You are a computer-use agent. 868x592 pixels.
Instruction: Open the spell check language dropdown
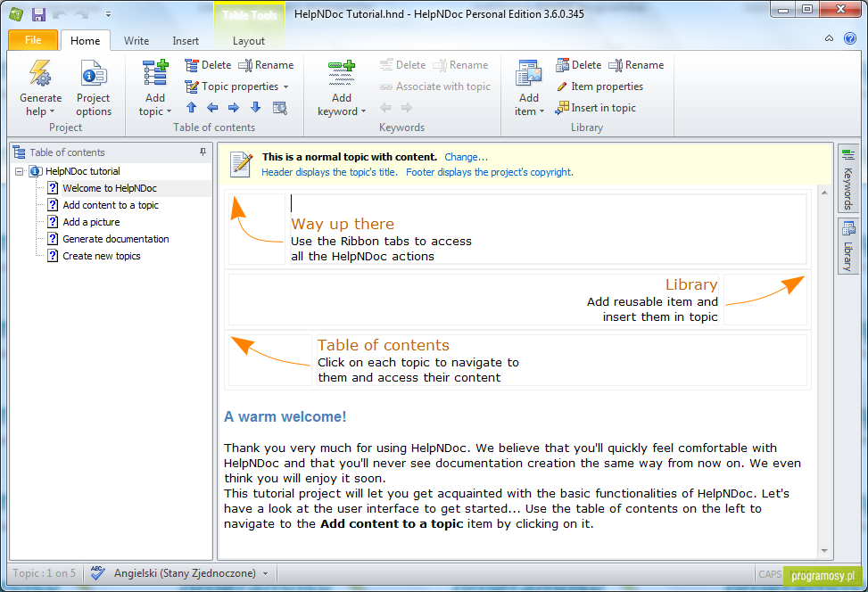pos(265,574)
